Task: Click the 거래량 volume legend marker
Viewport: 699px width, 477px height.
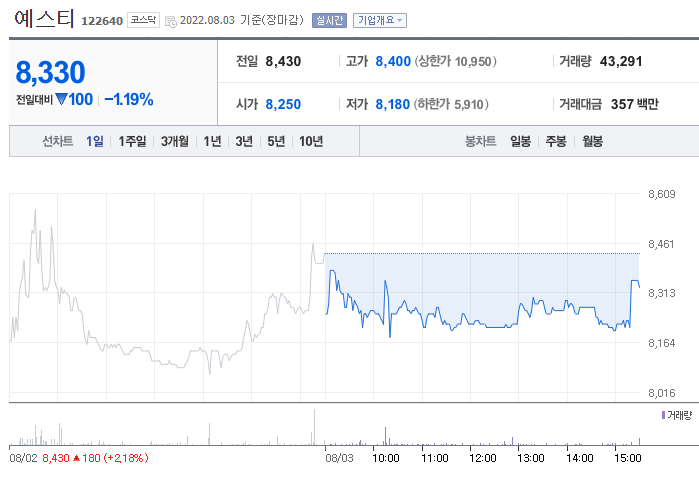Action: pos(663,415)
